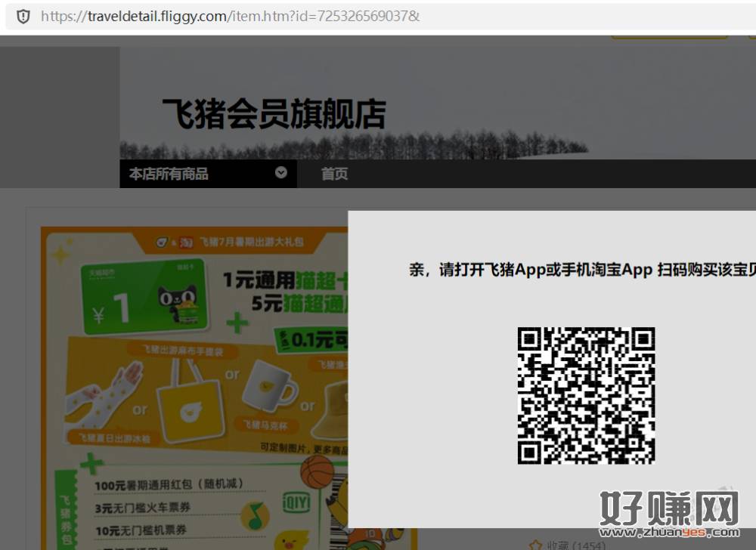Click the basketball icon on the poster
Viewport: 756px width, 550px height.
pos(317,472)
